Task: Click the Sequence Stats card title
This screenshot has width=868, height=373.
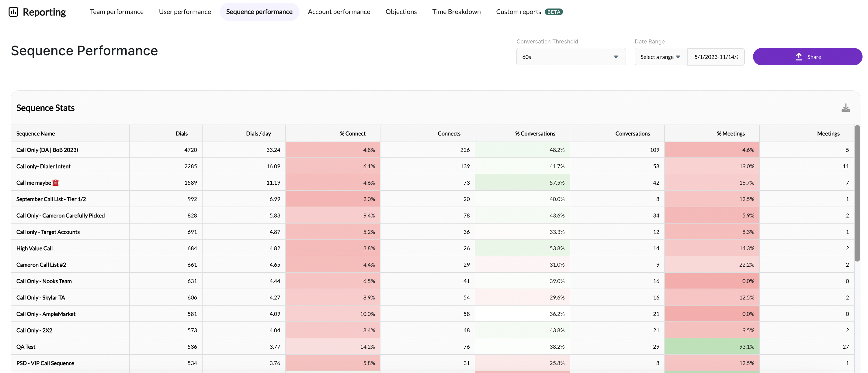Action: click(46, 108)
